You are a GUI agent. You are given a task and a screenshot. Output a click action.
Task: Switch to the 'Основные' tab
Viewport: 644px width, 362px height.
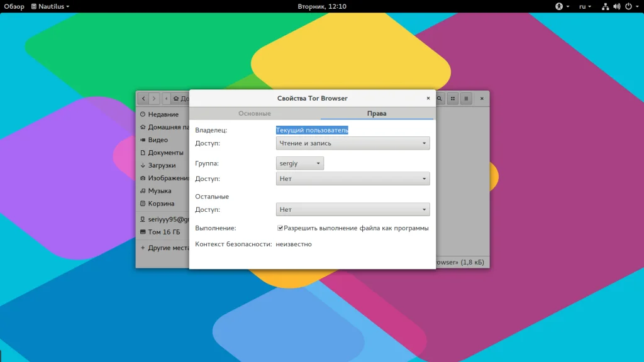pyautogui.click(x=255, y=114)
